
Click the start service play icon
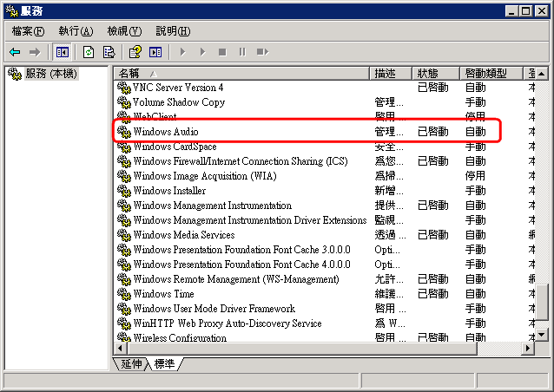click(x=182, y=52)
